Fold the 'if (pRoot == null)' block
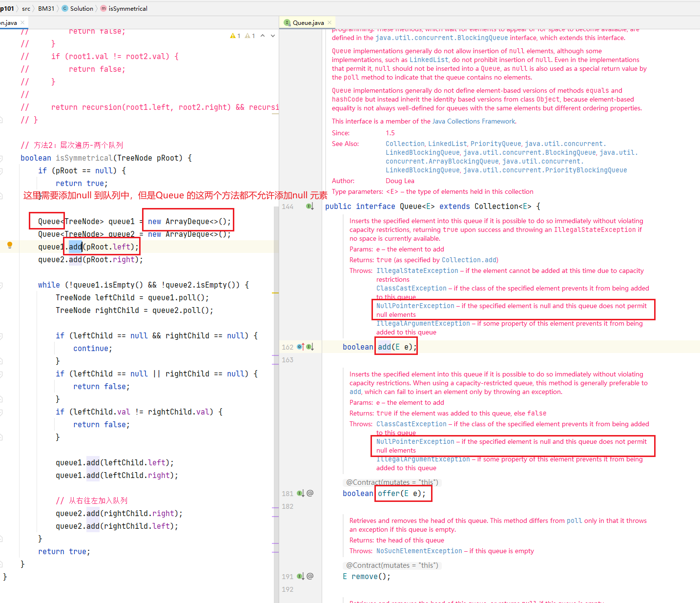Viewport: 700px width, 603px height. 1,171
